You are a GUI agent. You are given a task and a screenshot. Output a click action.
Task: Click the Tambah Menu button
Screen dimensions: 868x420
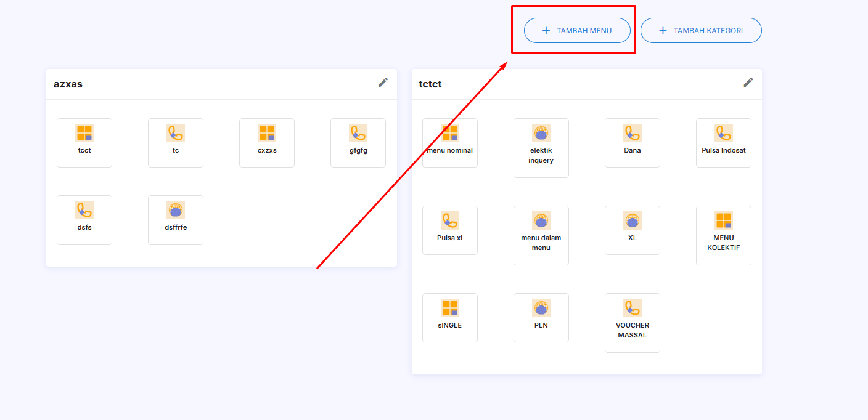pos(577,31)
